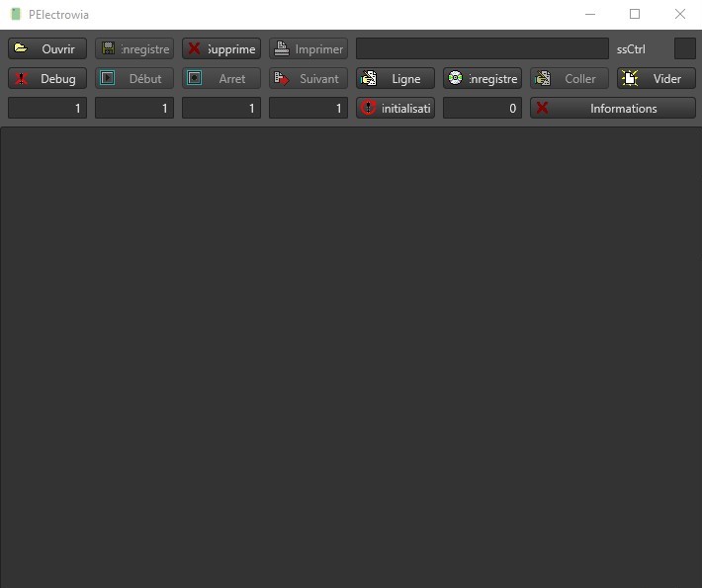The width and height of the screenshot is (702, 588).
Task: Open the Informations button
Action: [x=613, y=108]
